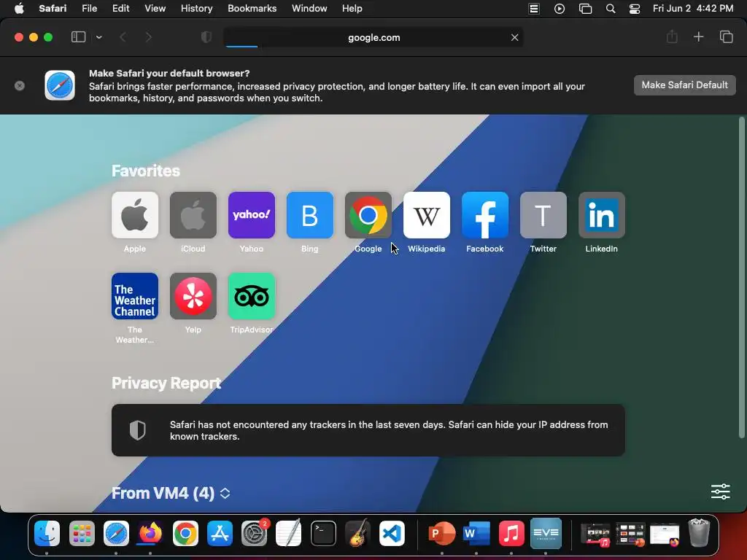Go back to previous page
The width and height of the screenshot is (747, 560).
(x=123, y=37)
